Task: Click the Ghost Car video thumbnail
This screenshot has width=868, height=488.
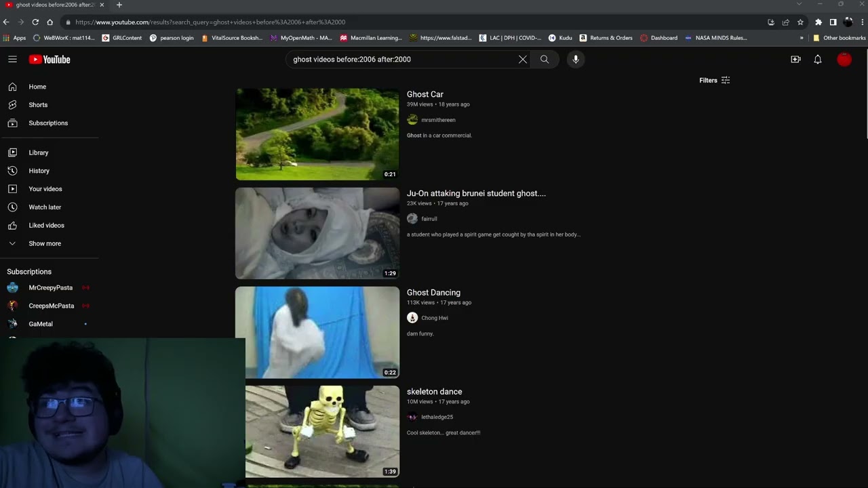Action: point(317,134)
